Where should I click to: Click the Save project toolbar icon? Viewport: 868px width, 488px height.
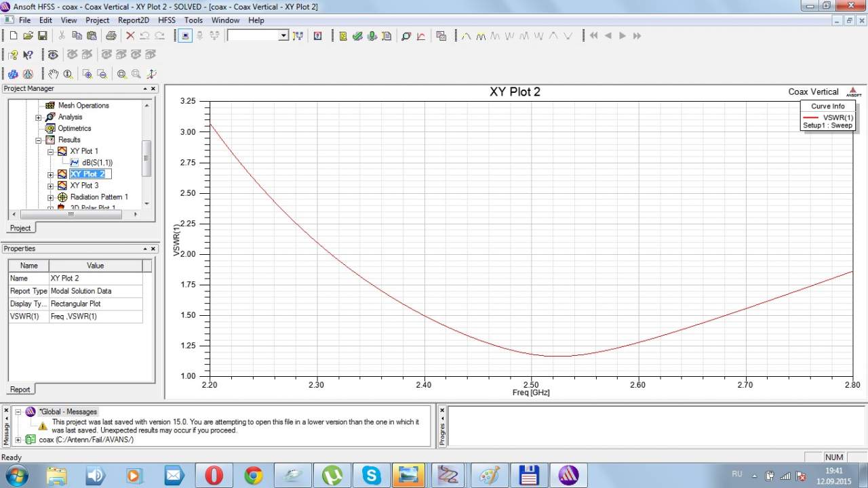pos(42,36)
